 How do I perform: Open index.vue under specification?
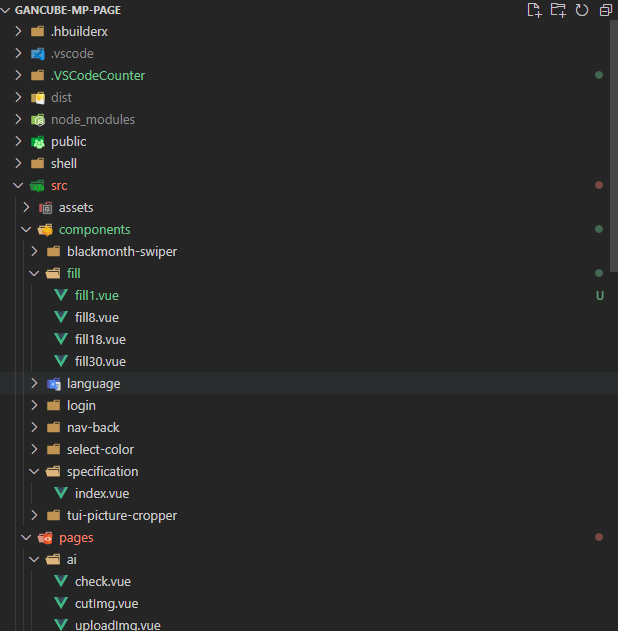pyautogui.click(x=102, y=494)
